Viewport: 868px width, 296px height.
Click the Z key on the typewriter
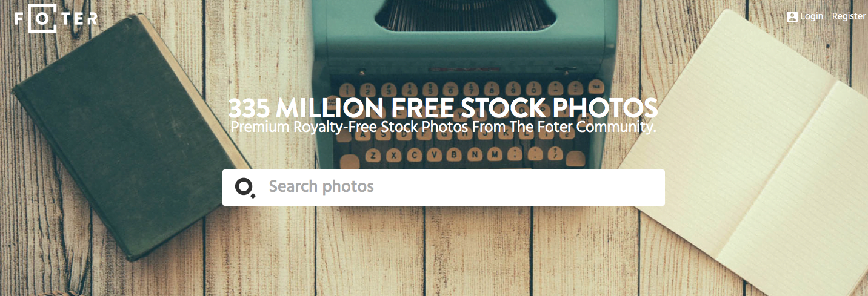click(x=374, y=155)
